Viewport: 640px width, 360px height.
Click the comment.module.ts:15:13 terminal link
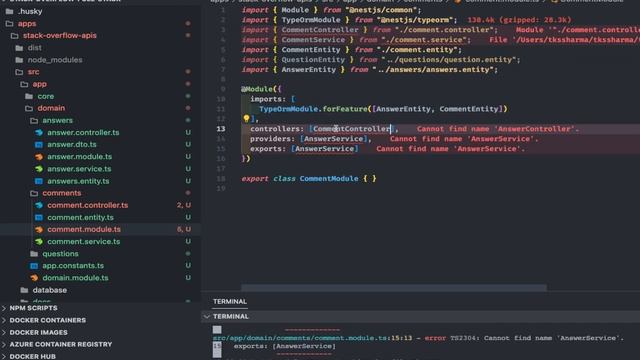pos(312,338)
